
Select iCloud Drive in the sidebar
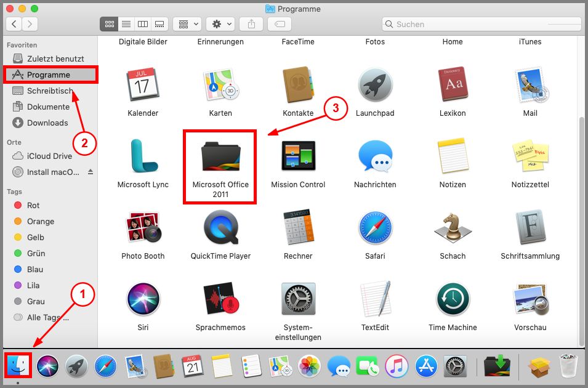click(50, 156)
